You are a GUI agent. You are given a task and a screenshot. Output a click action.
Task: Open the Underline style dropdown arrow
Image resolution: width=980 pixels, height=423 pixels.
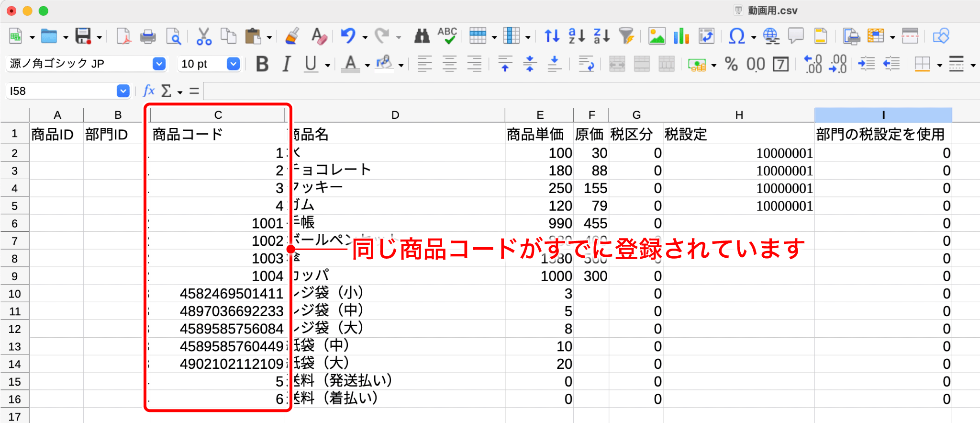click(x=327, y=65)
